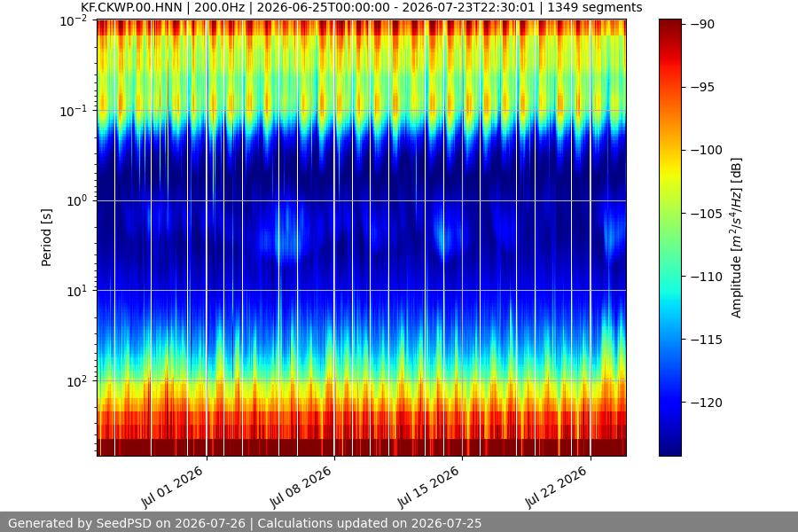
Task: Click the 'Jul 22 2026' date tick label
Action: (x=556, y=487)
